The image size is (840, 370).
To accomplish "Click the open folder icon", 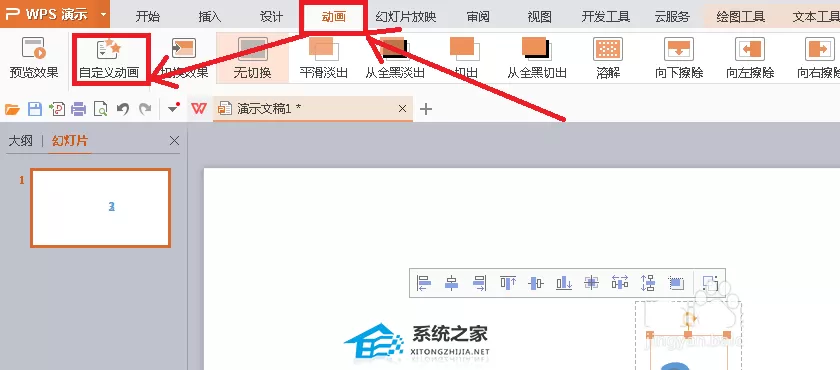I will click(12, 109).
